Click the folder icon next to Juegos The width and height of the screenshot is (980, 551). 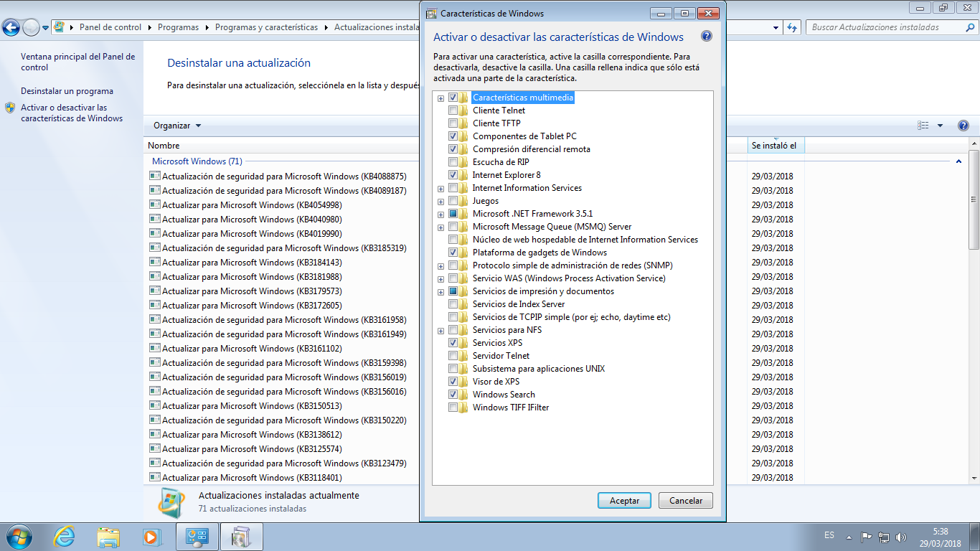click(x=464, y=201)
